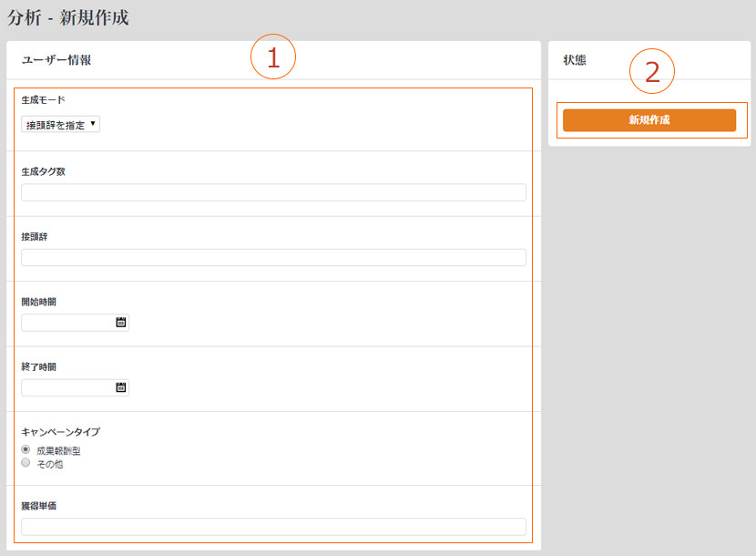
Task: Select the 成果報酬型 radio button
Action: [x=26, y=450]
